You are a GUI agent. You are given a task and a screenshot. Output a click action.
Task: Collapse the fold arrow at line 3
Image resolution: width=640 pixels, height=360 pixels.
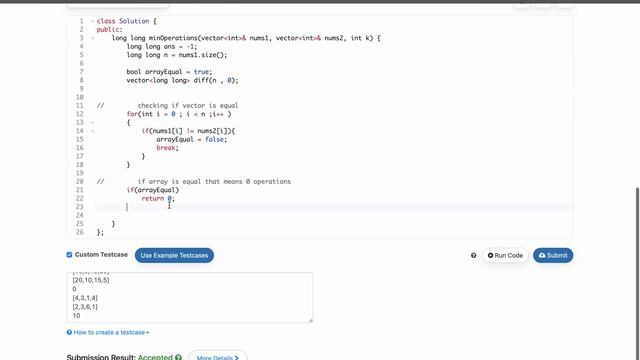click(x=92, y=38)
